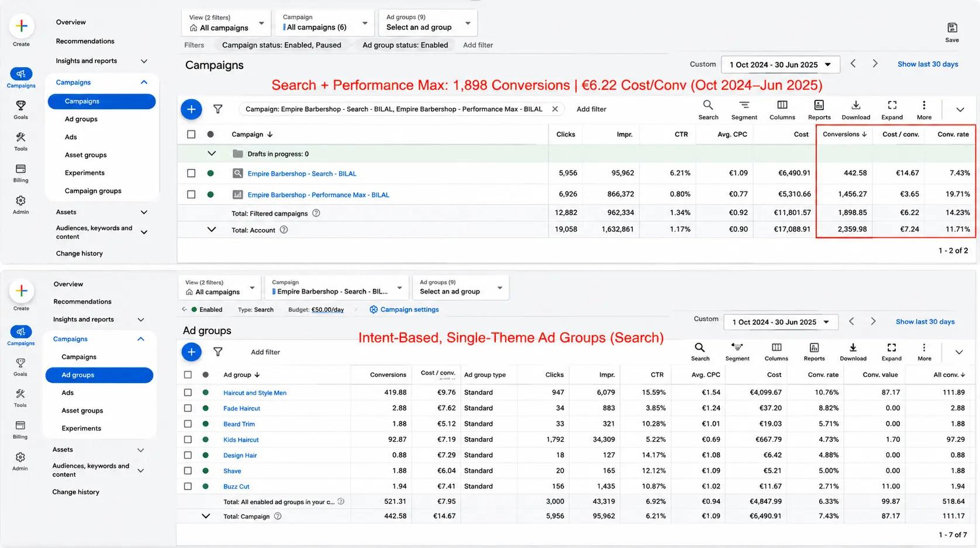980x548 pixels.
Task: Sort by the Conv. rate column in Campaigns table
Action: pyautogui.click(x=953, y=134)
